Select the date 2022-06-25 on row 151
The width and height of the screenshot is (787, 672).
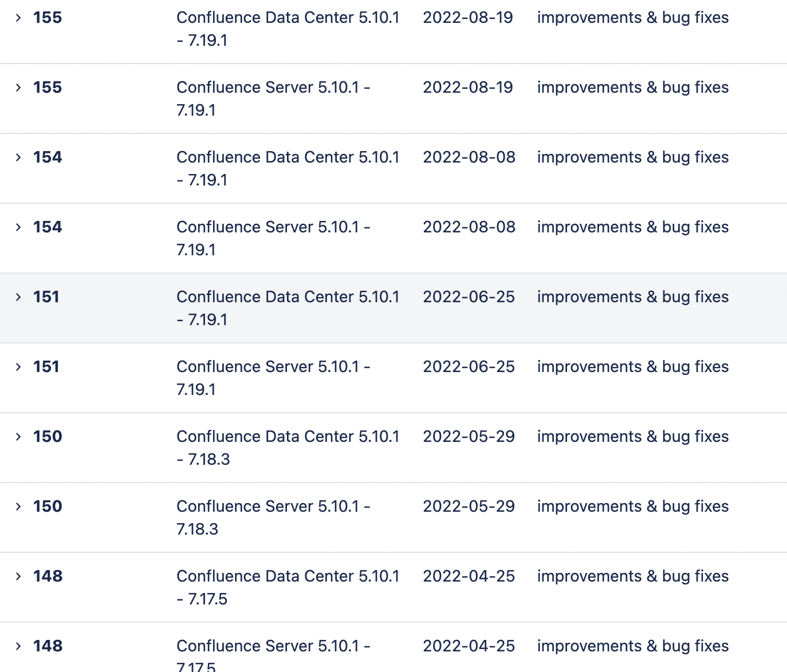click(x=469, y=297)
